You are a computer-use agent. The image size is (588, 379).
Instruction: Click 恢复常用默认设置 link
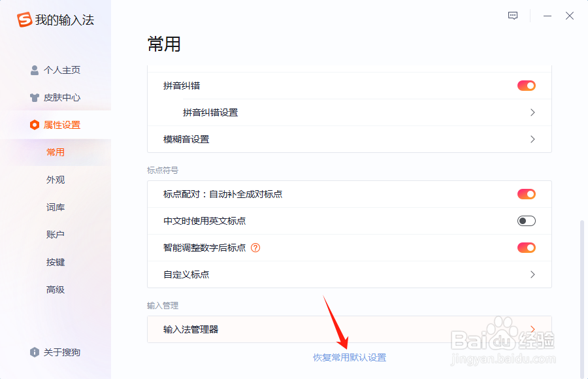pyautogui.click(x=350, y=357)
